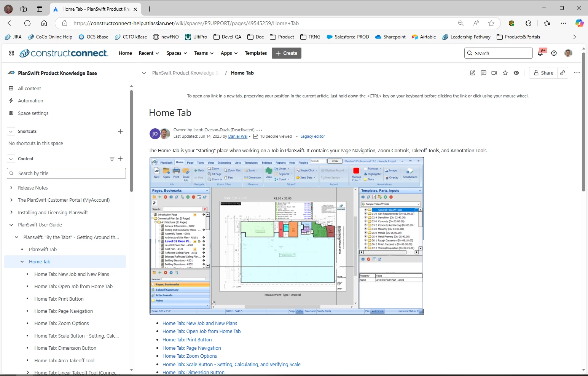This screenshot has width=588, height=376.
Task: Open the Spaces dropdown menu
Action: (x=177, y=53)
